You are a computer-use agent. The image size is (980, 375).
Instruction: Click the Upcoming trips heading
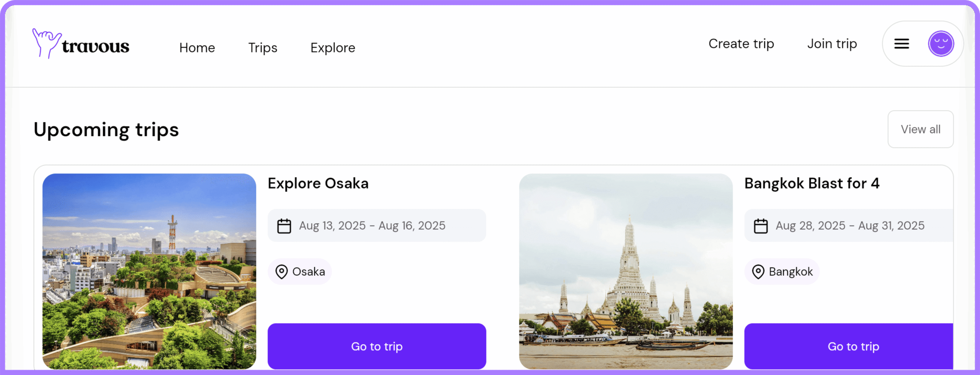106,130
